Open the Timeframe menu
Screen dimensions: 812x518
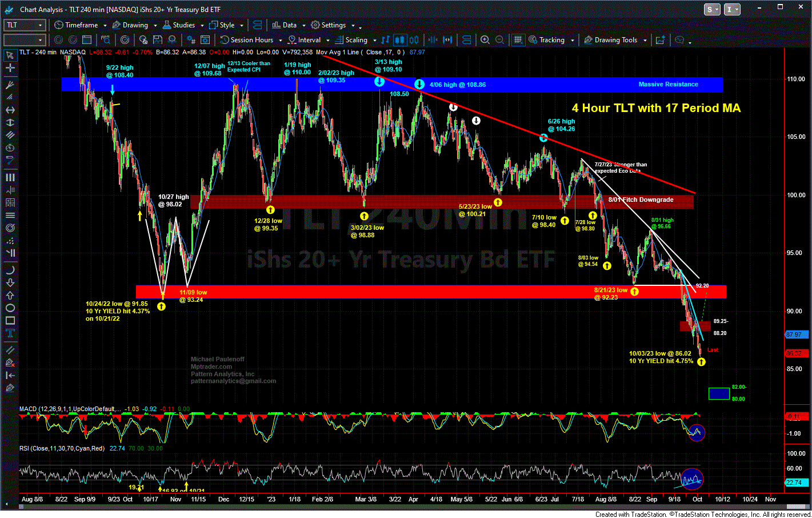[x=76, y=25]
